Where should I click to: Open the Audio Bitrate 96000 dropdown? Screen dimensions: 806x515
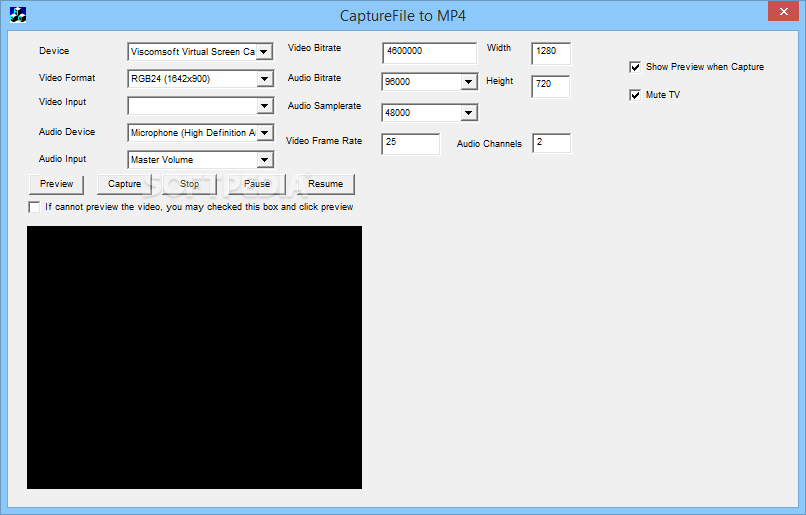468,82
